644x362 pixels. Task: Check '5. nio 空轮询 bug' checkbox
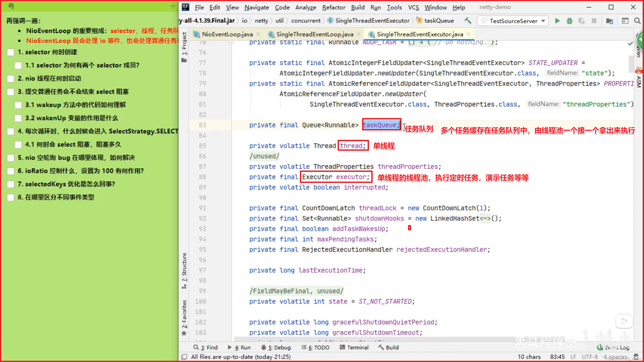pos(11,158)
